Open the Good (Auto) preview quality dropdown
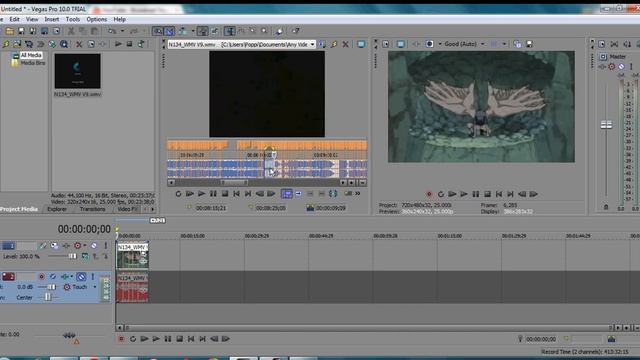The image size is (640, 360). pyautogui.click(x=483, y=44)
